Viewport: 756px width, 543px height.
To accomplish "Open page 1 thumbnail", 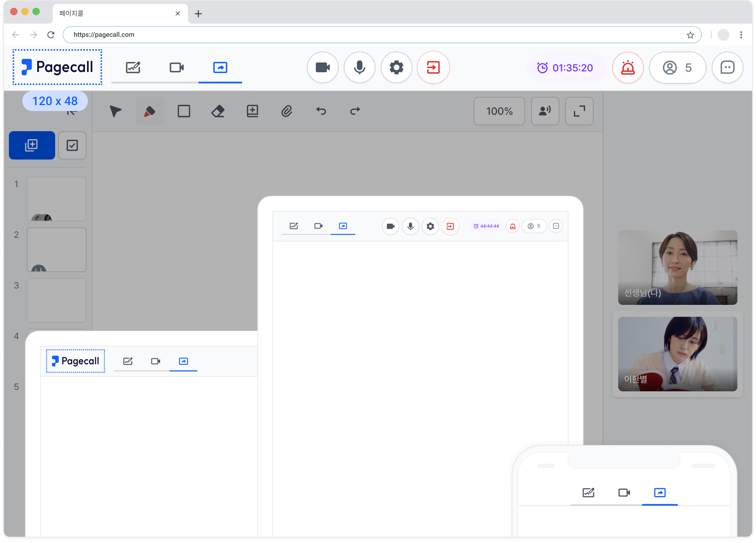I will (57, 199).
